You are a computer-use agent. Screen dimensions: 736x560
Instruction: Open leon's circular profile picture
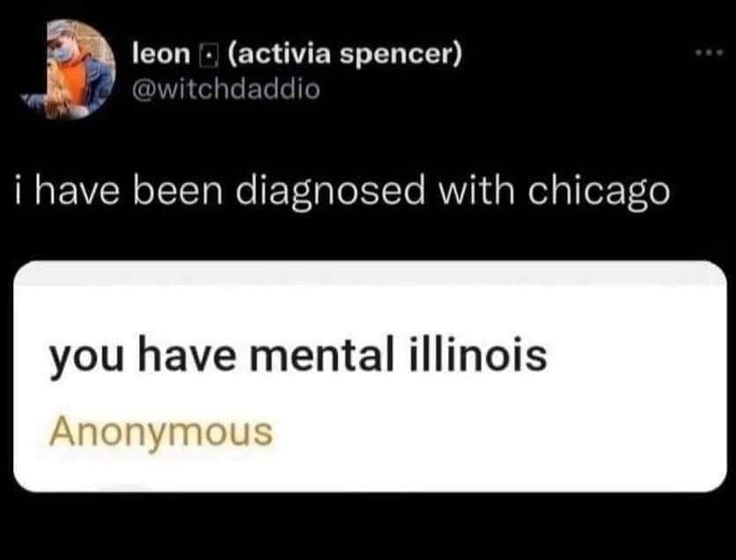coord(68,70)
